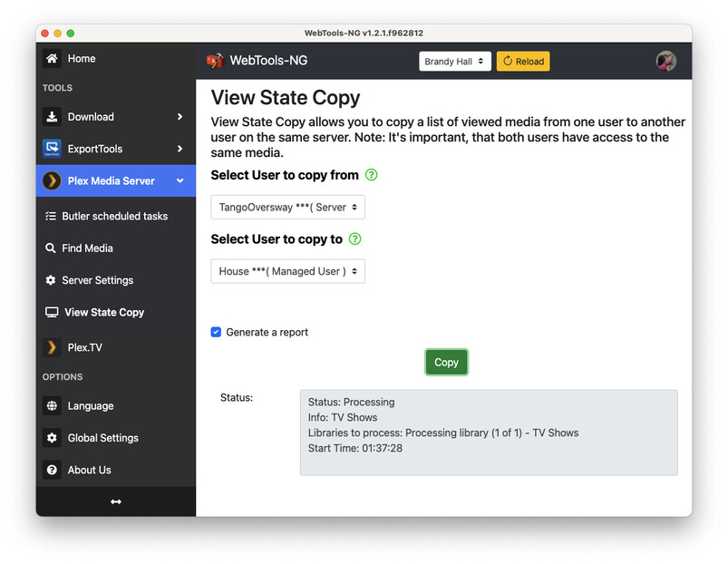The width and height of the screenshot is (728, 564).
Task: Open the Brandy Hall server dropdown
Action: click(x=455, y=62)
